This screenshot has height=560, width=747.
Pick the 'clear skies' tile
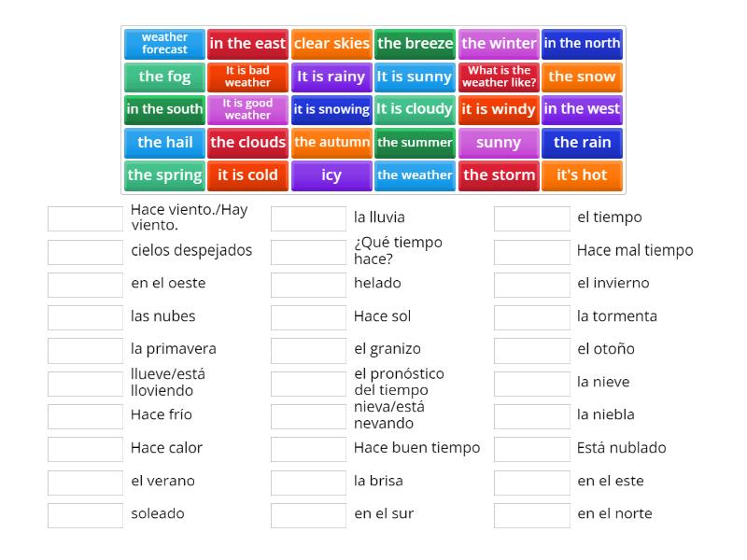[x=331, y=43]
